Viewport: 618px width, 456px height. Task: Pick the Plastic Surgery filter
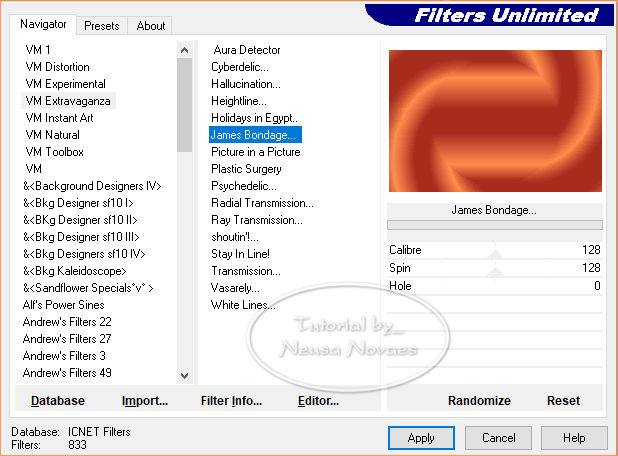point(246,169)
